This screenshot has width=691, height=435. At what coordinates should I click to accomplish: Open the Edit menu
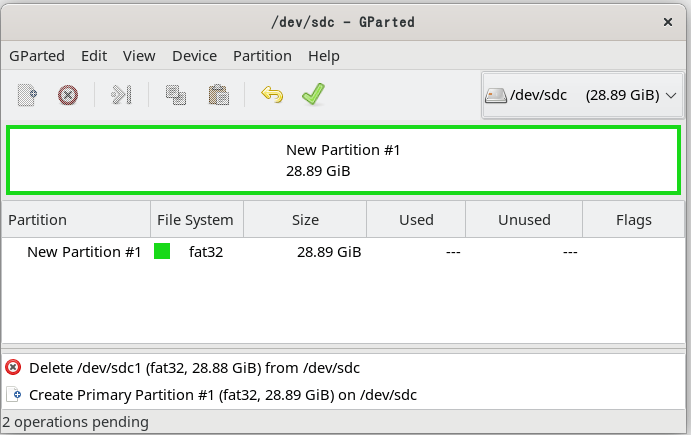click(94, 56)
